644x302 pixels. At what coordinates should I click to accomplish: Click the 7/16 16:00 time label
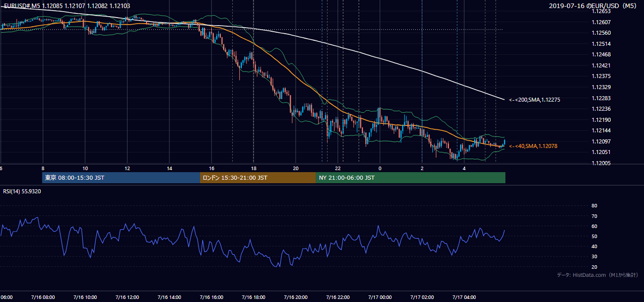(x=211, y=297)
